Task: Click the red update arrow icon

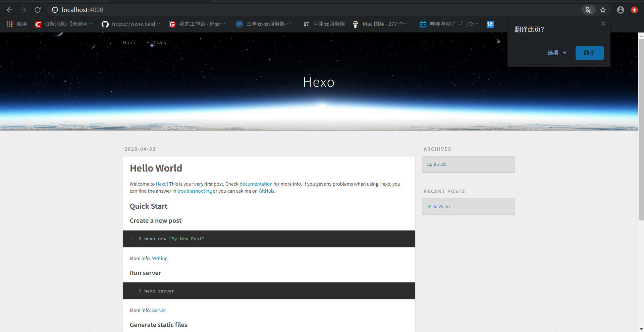Action: tap(634, 10)
